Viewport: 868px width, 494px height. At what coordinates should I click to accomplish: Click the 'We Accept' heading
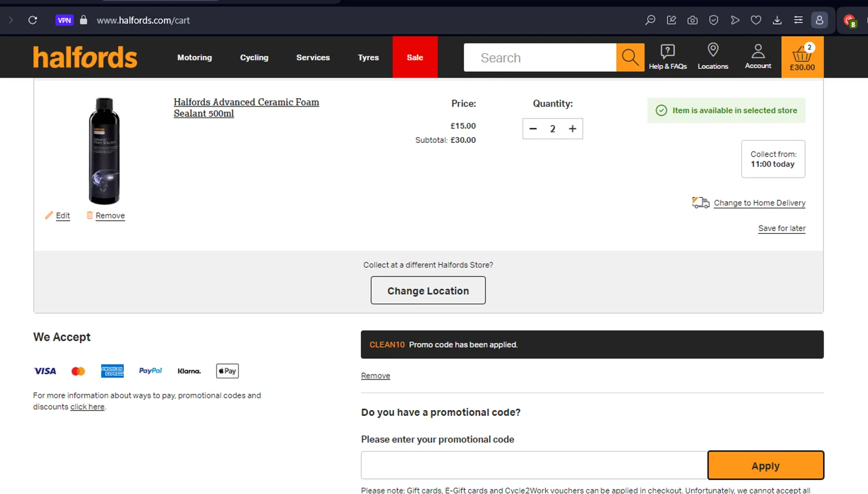coord(62,337)
